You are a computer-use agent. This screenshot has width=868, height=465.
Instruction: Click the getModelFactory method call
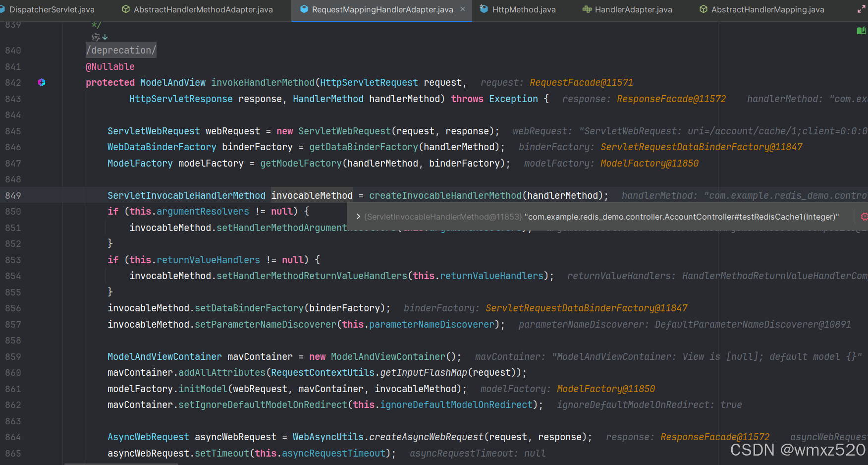[x=301, y=163]
